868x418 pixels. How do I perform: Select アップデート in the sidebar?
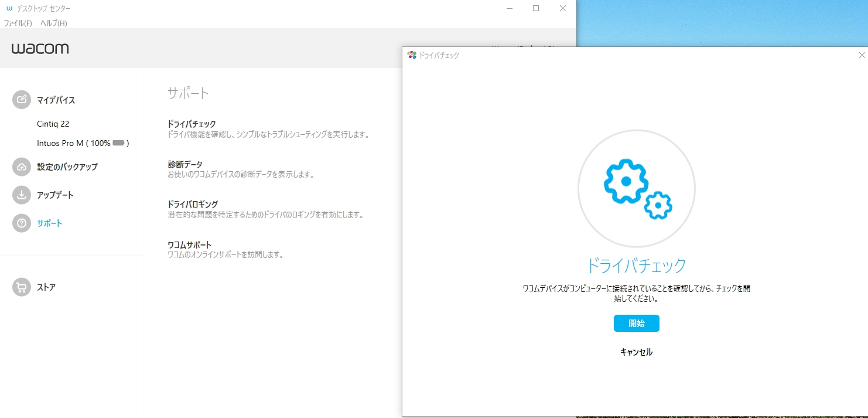(x=55, y=195)
